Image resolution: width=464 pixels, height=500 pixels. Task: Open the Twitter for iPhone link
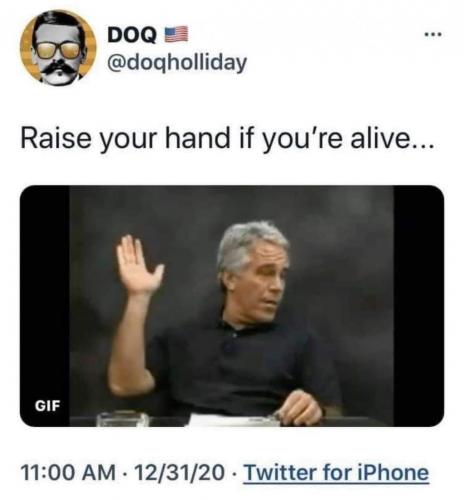tap(336, 472)
